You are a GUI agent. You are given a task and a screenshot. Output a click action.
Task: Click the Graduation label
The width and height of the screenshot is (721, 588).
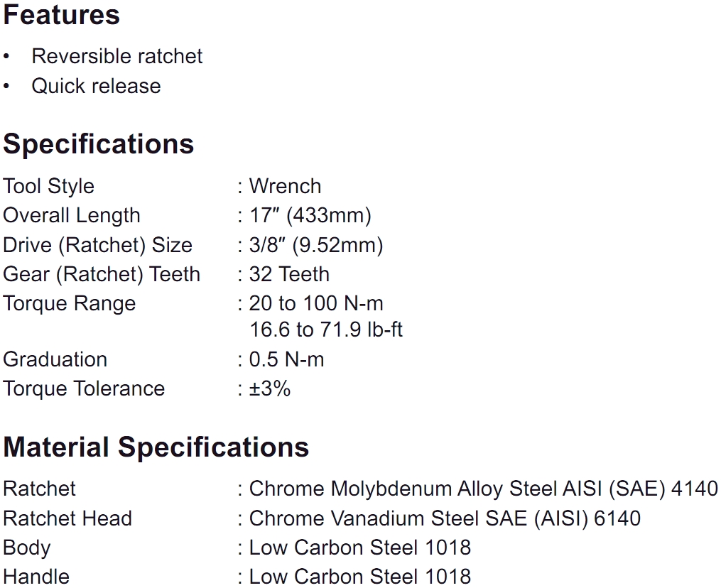pyautogui.click(x=55, y=359)
